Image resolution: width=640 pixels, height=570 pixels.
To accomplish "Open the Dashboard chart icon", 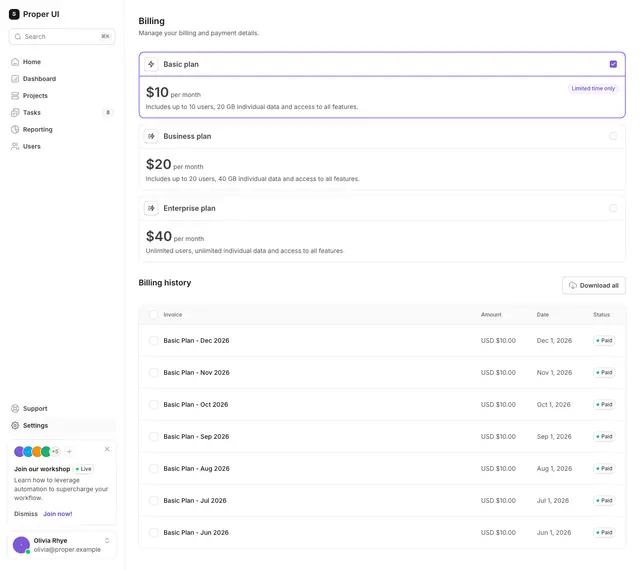I will [15, 79].
